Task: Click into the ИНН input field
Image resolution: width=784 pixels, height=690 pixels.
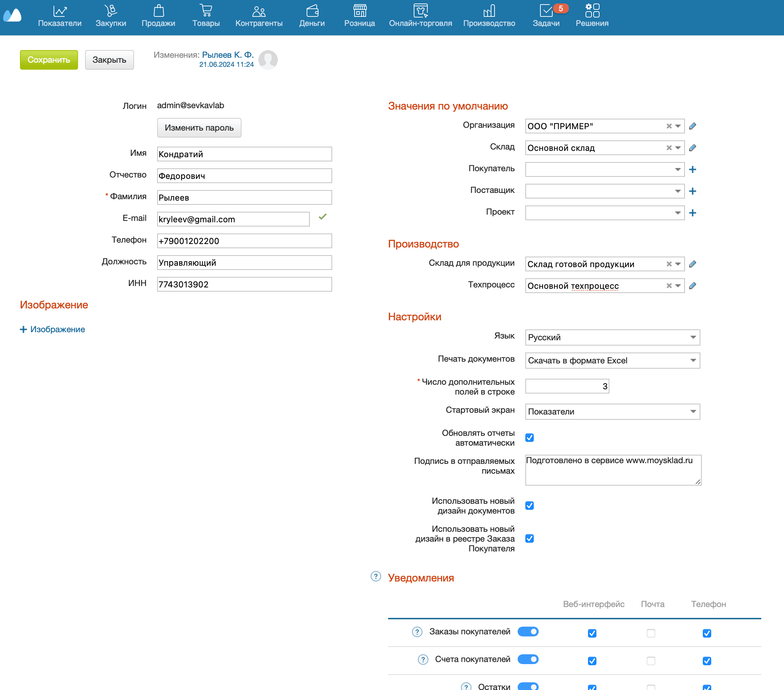Action: coord(244,285)
